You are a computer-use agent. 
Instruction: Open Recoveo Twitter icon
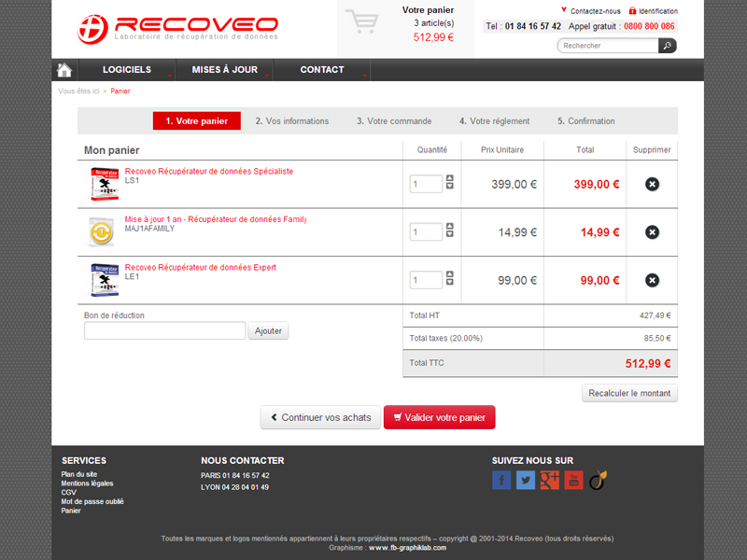pos(526,480)
